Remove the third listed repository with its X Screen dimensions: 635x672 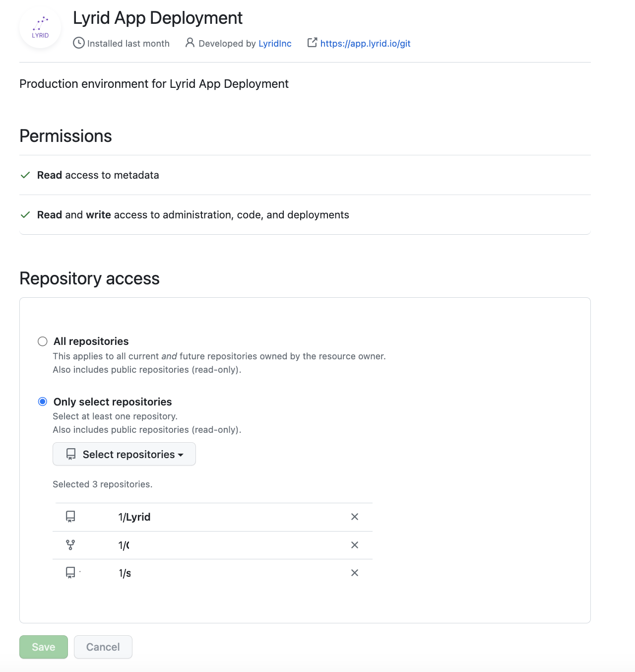(355, 573)
